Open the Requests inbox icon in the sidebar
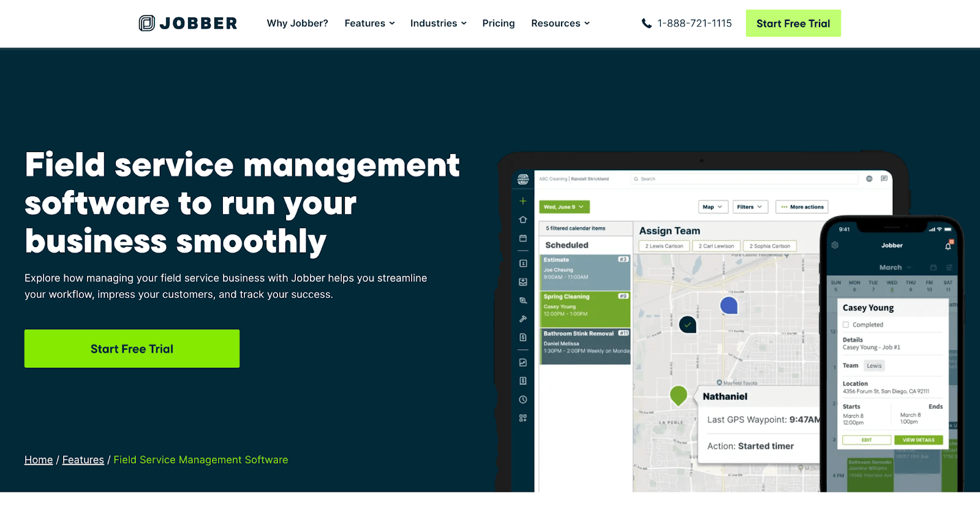This screenshot has width=980, height=529. click(523, 282)
